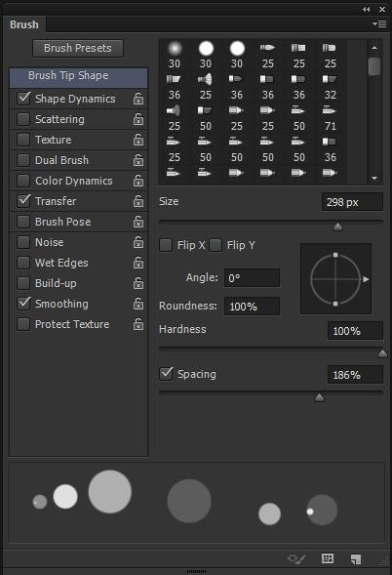392x575 pixels.
Task: Enable the Scattering checkbox
Action: [x=23, y=119]
